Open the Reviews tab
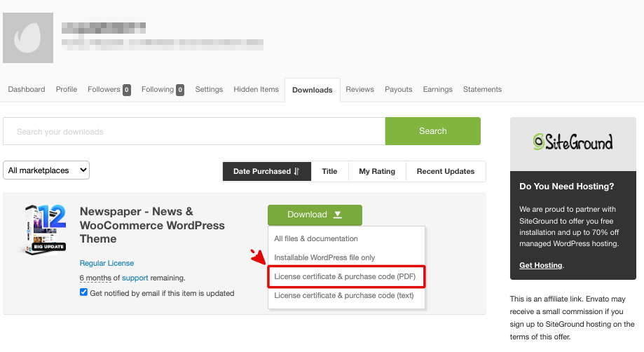The width and height of the screenshot is (644, 352). pyautogui.click(x=359, y=90)
